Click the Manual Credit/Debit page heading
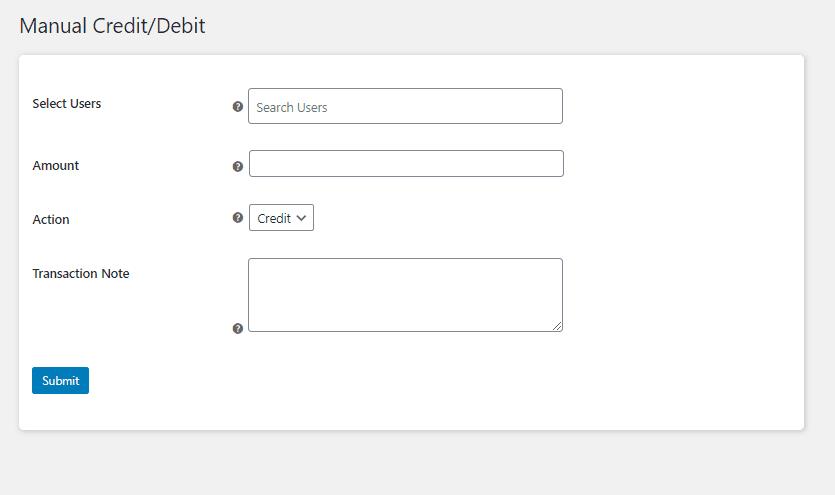 (x=112, y=26)
